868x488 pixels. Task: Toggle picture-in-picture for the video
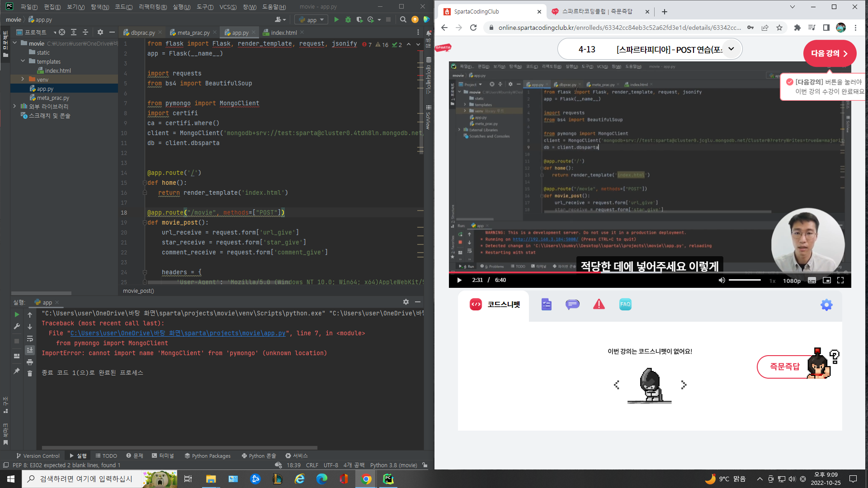pyautogui.click(x=826, y=280)
